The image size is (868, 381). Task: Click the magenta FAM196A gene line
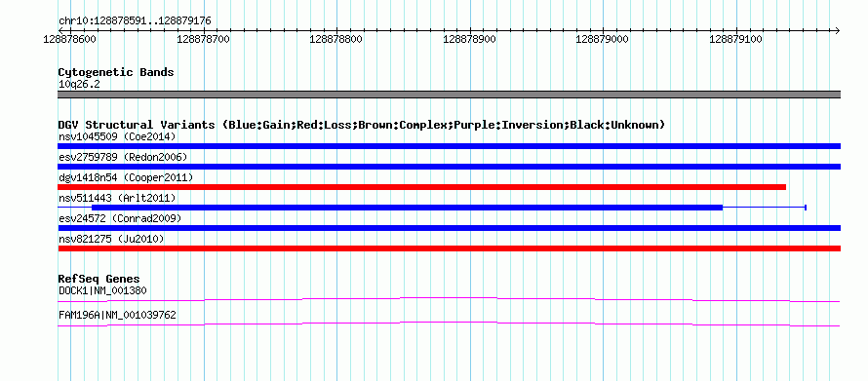(449, 324)
